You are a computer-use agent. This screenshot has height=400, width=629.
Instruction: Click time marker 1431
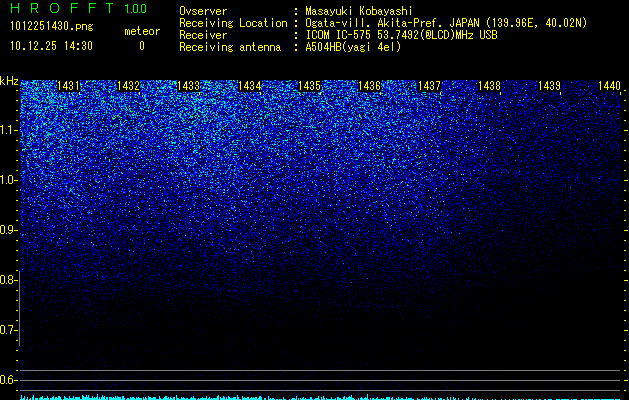point(69,86)
